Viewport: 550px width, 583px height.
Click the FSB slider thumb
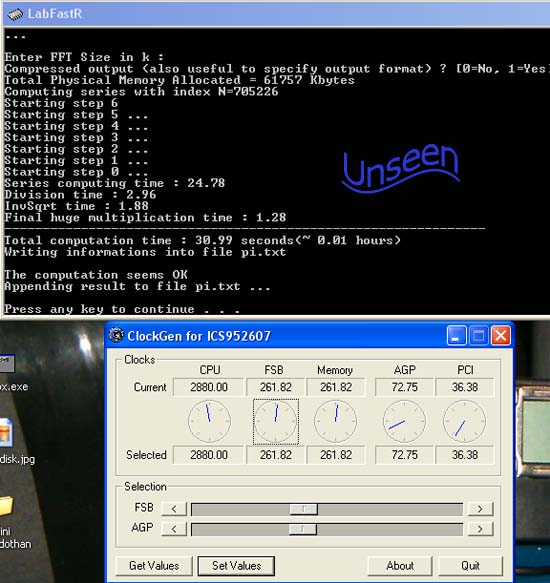[303, 509]
